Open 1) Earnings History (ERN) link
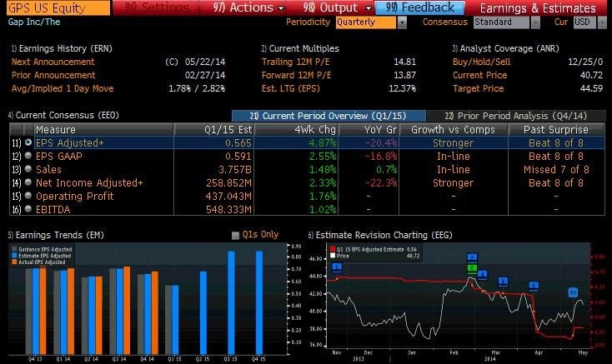The image size is (612, 364). [62, 48]
